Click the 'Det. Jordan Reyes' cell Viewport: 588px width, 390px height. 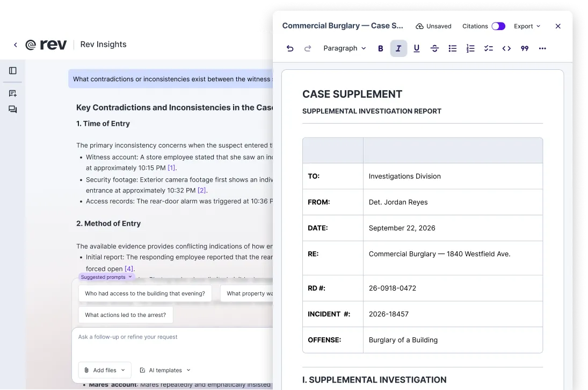[x=453, y=202]
